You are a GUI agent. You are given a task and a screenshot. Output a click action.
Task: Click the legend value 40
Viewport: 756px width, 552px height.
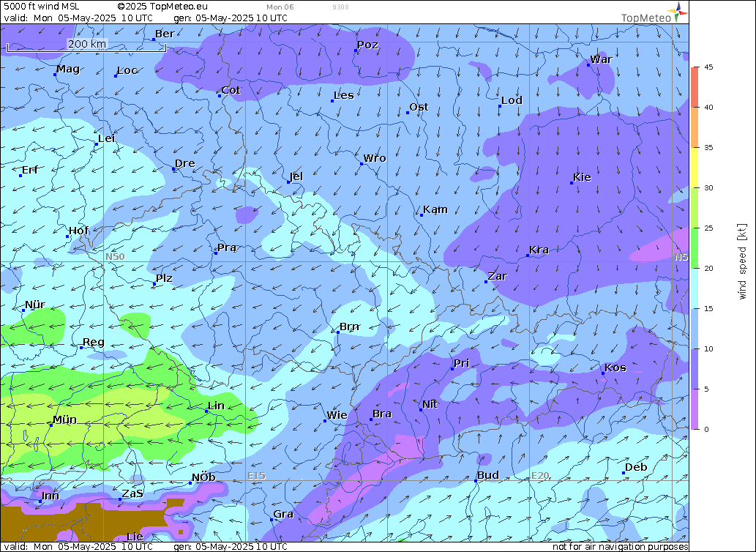(x=708, y=108)
